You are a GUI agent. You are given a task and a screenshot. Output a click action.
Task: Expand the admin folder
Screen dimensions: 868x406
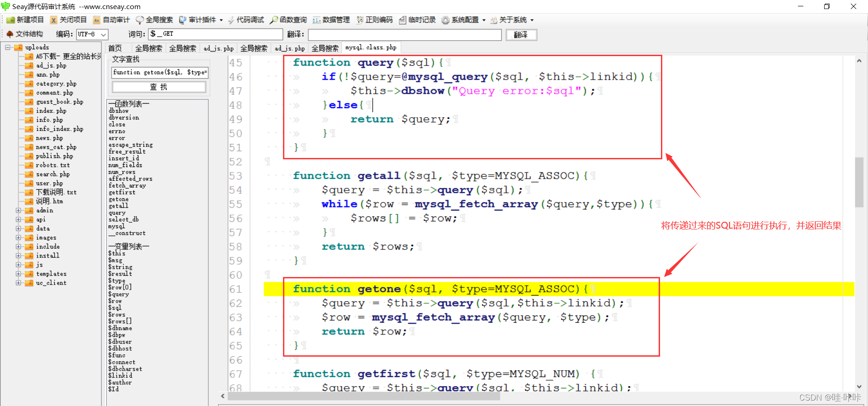[18, 210]
